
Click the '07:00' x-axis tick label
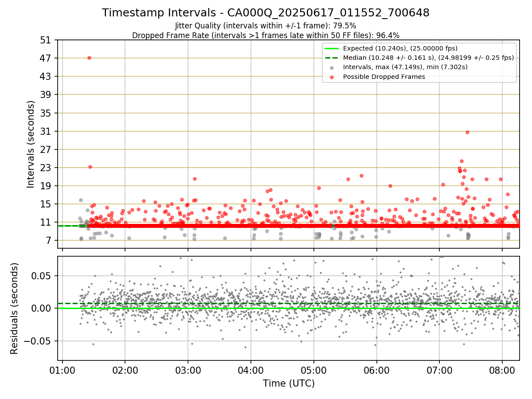(x=439, y=370)
